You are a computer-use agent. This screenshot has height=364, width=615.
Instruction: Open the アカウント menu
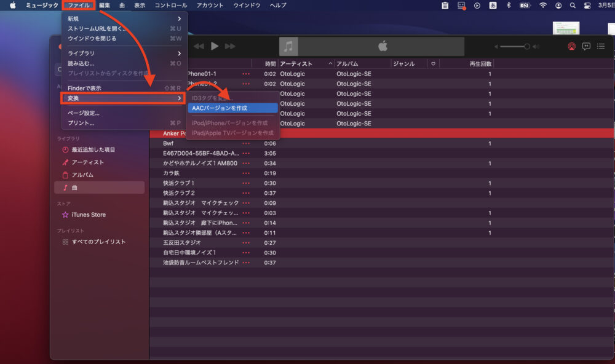click(210, 5)
